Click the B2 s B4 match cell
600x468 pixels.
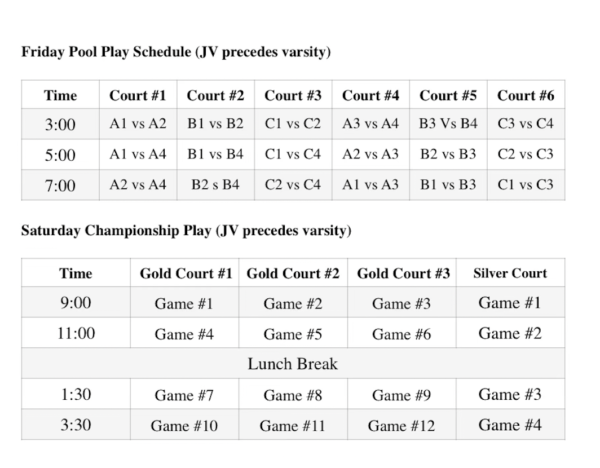click(x=215, y=185)
